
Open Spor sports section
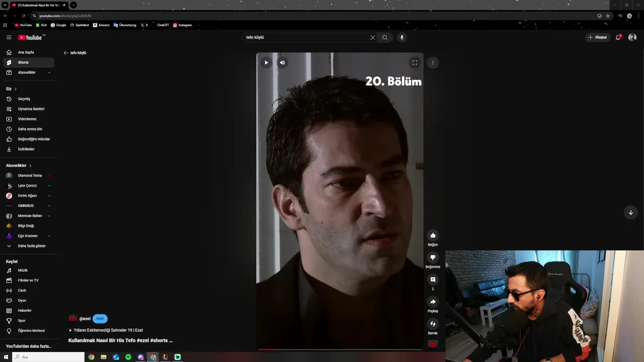coord(29,321)
